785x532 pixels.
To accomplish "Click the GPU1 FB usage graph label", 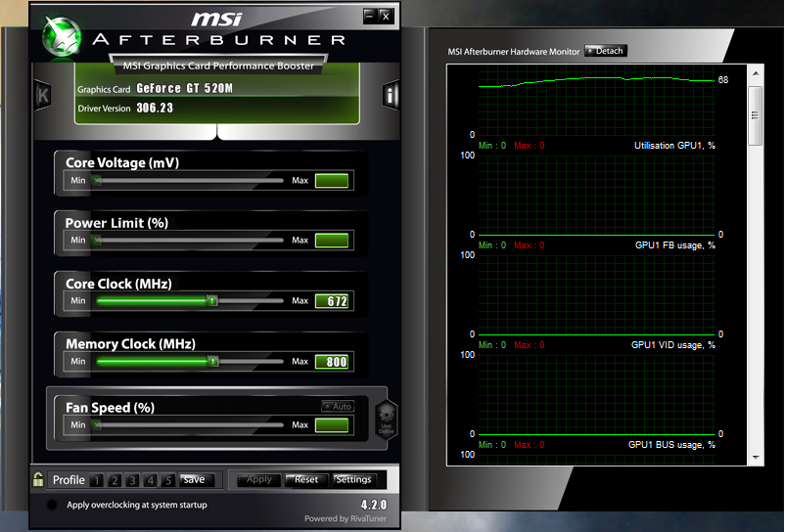I will tap(674, 245).
